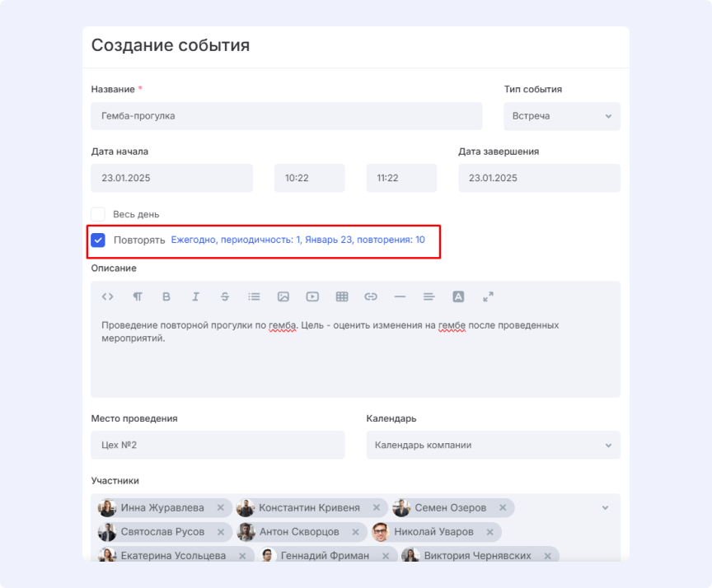Apply italic formatting to the description text
Screen dimensions: 712x588
195,296
